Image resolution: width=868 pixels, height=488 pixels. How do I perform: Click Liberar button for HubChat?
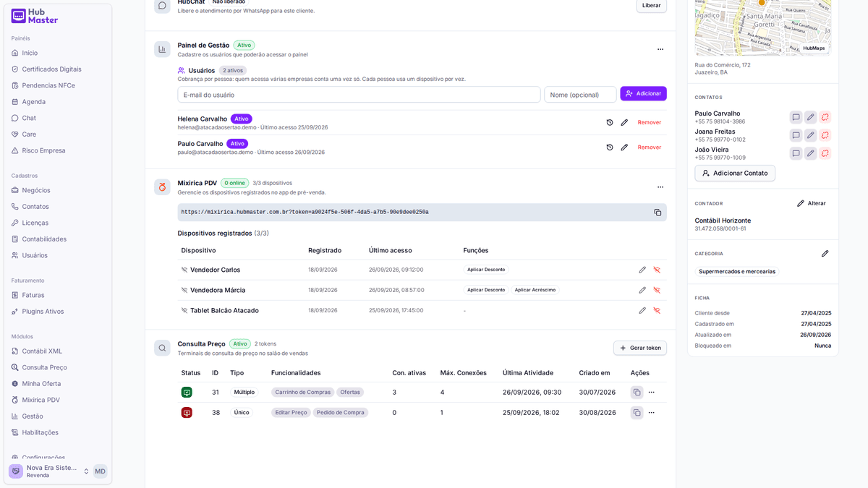click(652, 5)
